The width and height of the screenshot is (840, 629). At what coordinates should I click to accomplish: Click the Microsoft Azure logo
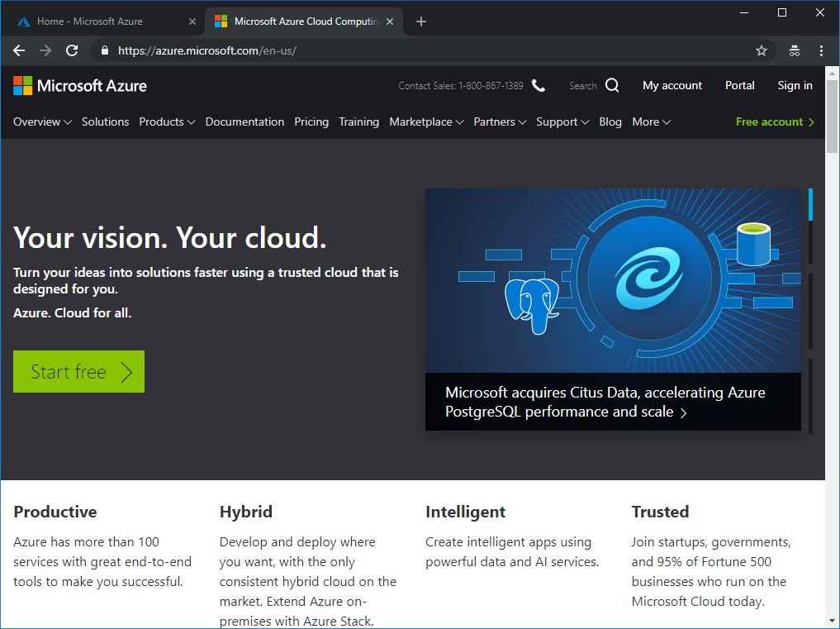point(80,86)
